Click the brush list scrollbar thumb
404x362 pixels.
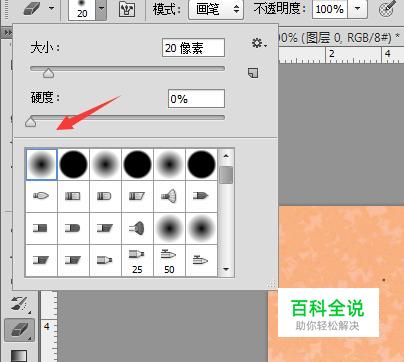[x=227, y=175]
